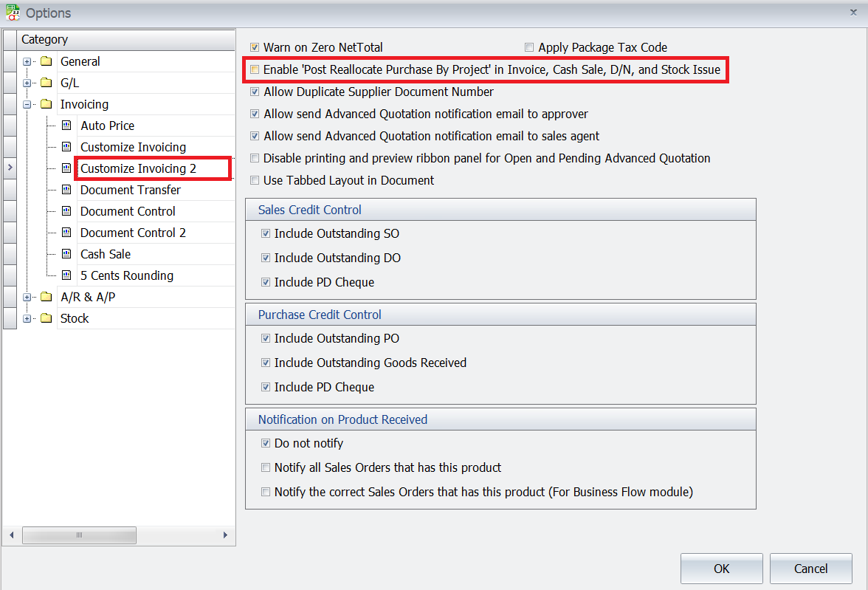Click the Auto Price page icon
Image resolution: width=868 pixels, height=590 pixels.
(x=66, y=126)
